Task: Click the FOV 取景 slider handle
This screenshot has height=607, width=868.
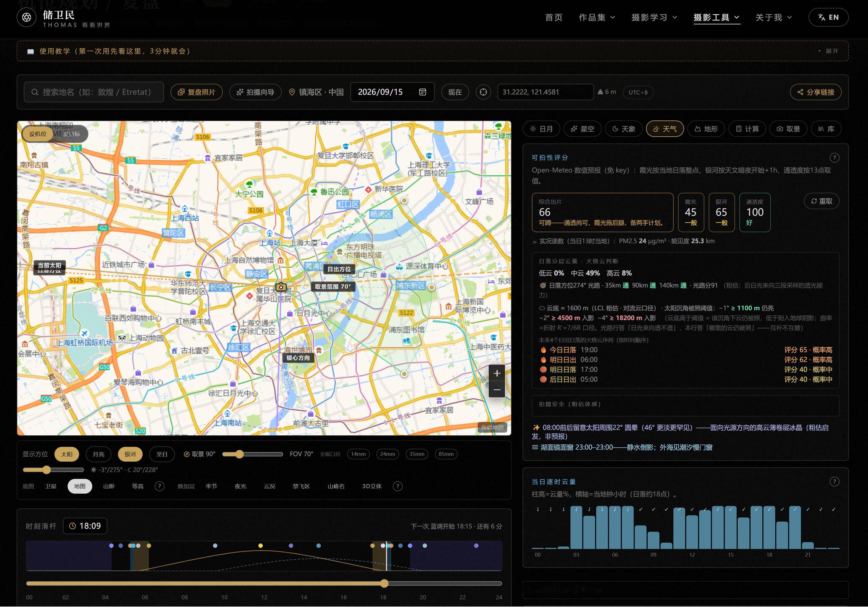Action: pos(239,454)
